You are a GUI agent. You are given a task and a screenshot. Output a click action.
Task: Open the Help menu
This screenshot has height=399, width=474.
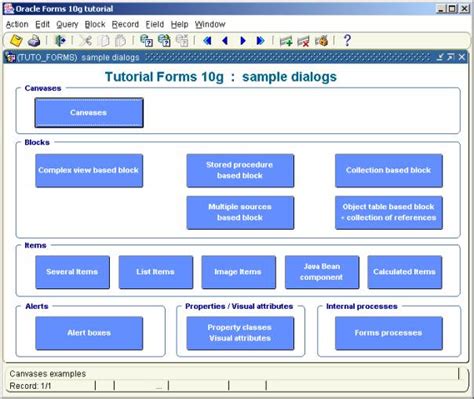(179, 24)
